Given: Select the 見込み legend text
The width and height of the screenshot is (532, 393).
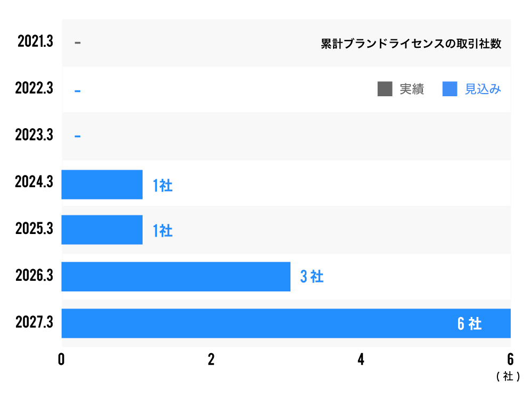Looking at the screenshot, I should point(483,89).
